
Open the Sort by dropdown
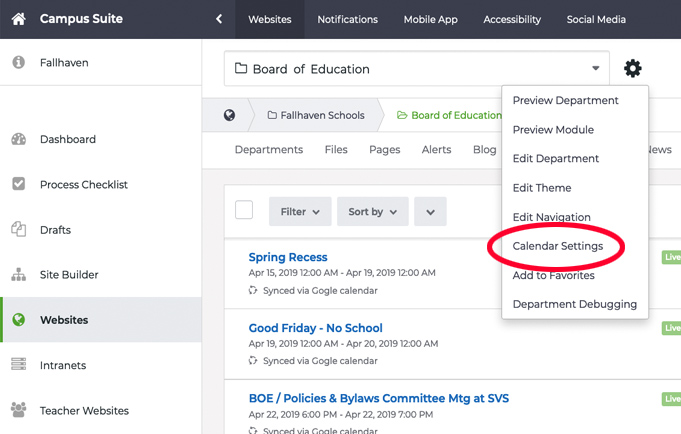click(x=372, y=212)
